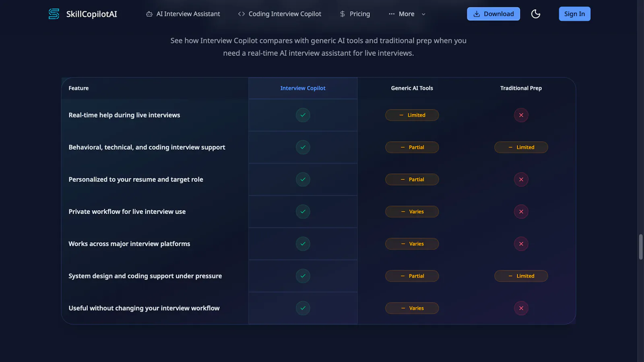Select 'Useful without changing your interview workflow'
This screenshot has width=644, height=362.
click(x=144, y=308)
